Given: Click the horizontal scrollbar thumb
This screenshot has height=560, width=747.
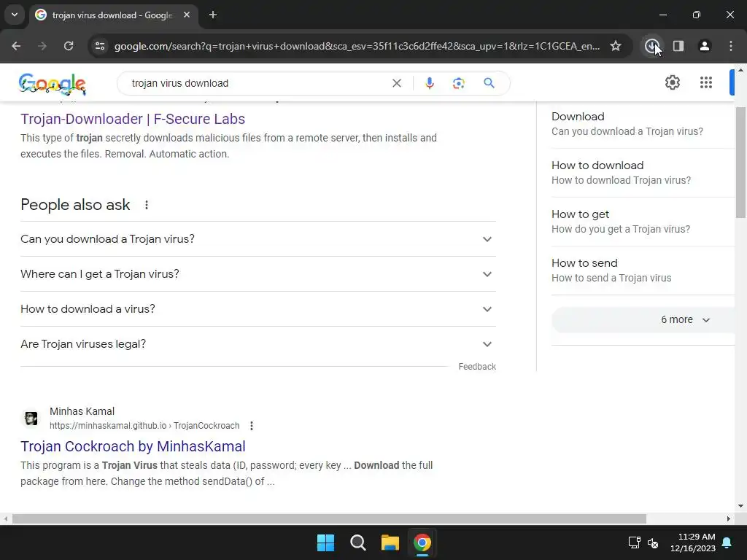Looking at the screenshot, I should pyautogui.click(x=329, y=518).
